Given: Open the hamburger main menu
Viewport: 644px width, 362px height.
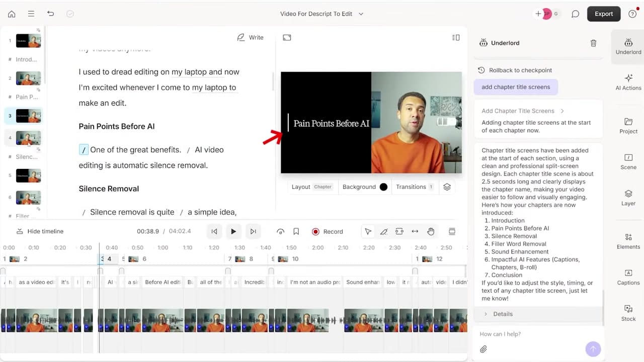Looking at the screenshot, I should (31, 14).
